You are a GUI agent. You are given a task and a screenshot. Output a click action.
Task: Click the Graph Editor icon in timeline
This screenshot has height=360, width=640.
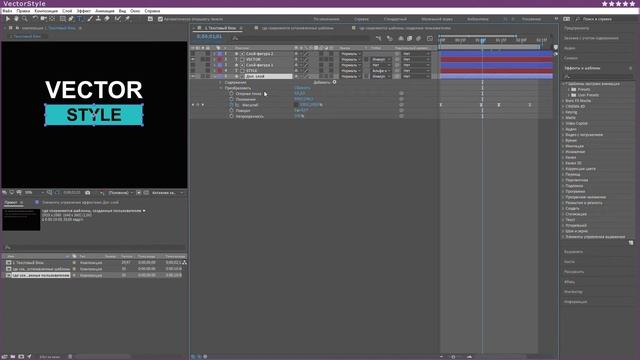click(x=430, y=38)
